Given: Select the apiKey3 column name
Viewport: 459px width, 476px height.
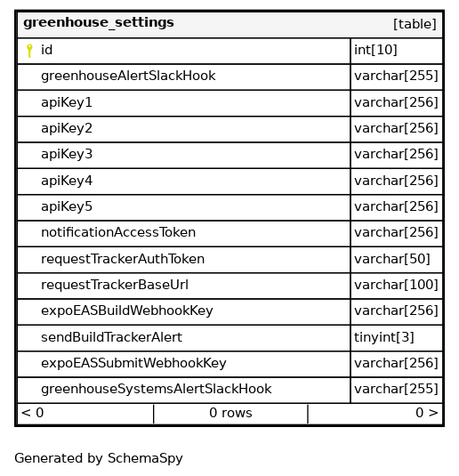Looking at the screenshot, I should pos(67,155).
